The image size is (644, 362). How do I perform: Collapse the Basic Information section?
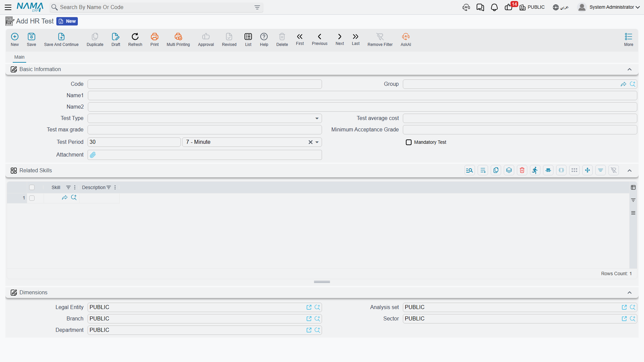(x=630, y=69)
